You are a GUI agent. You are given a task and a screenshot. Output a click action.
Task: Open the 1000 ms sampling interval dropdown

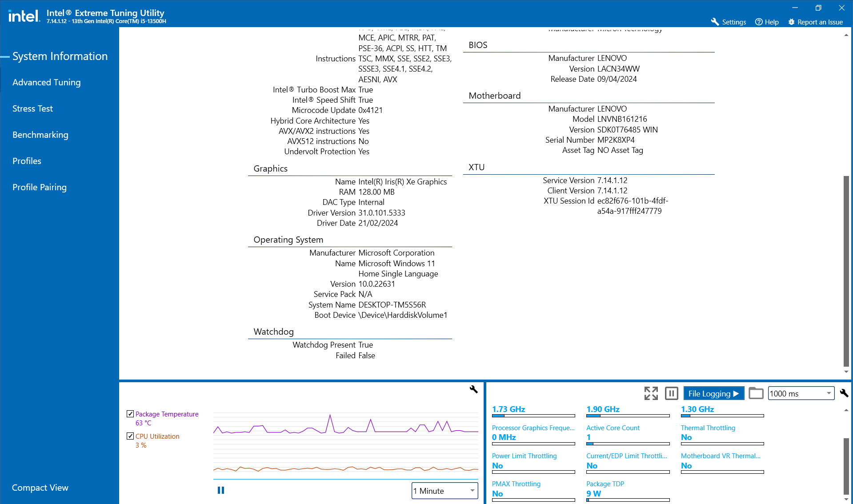pos(801,393)
